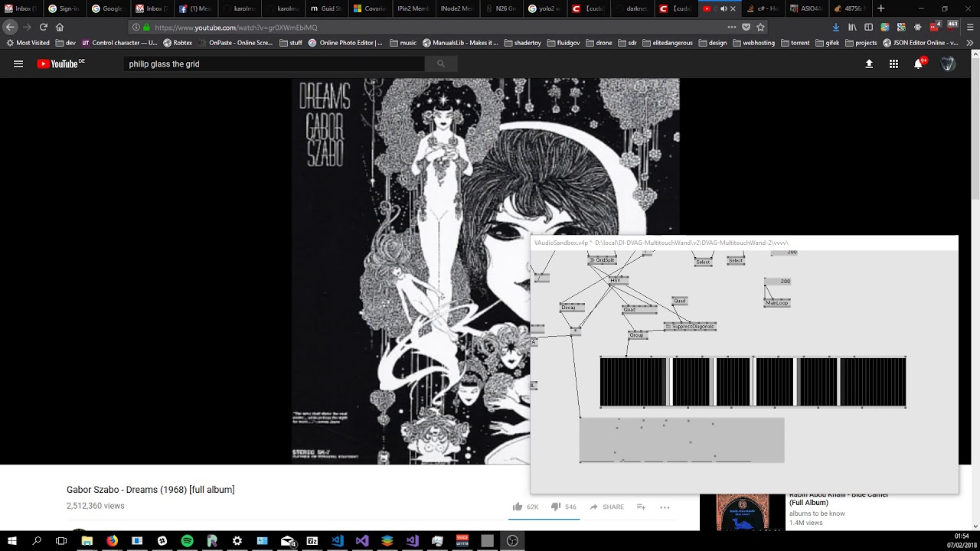
Task: Open the YouTube apps grid icon
Action: click(x=893, y=64)
